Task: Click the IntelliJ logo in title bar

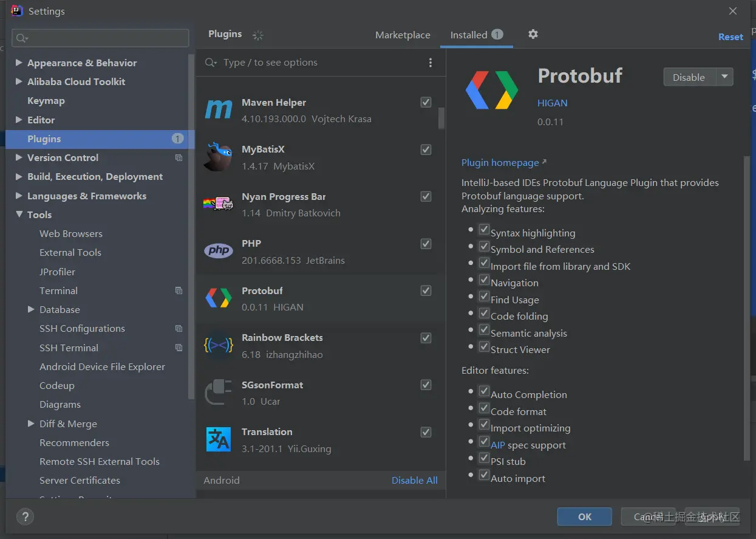Action: (17, 10)
